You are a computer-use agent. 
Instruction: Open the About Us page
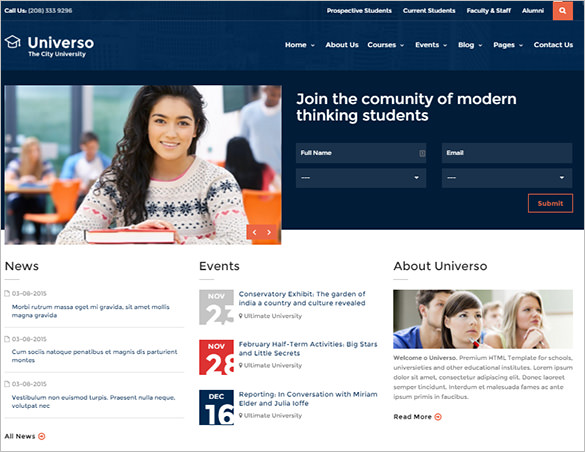click(342, 45)
